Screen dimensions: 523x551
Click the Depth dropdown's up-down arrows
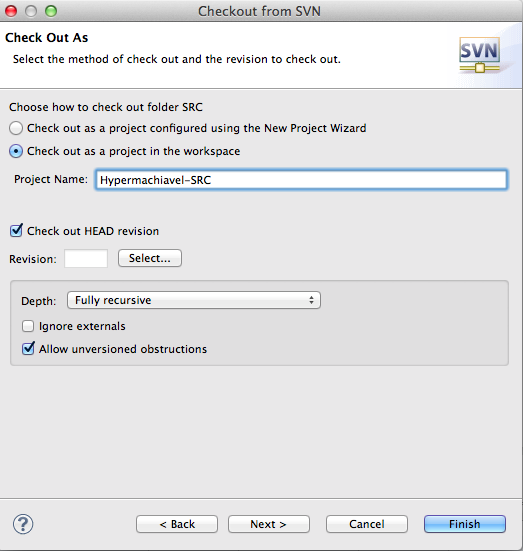coord(311,300)
